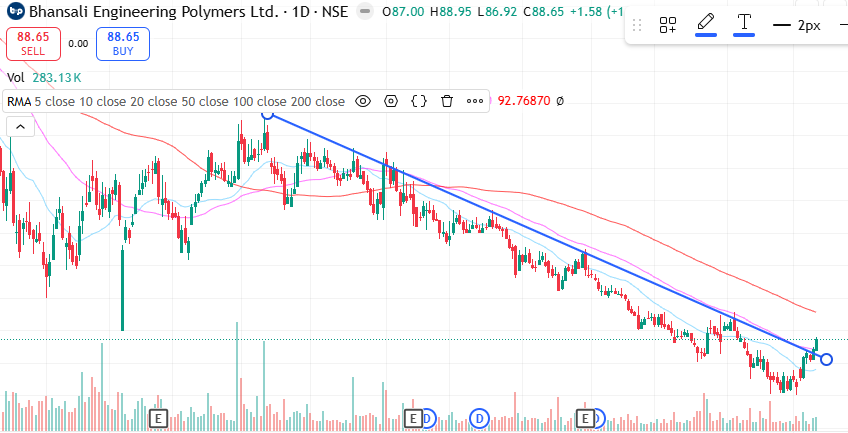
Task: Remove RMA indicator with the trash icon
Action: click(x=447, y=101)
